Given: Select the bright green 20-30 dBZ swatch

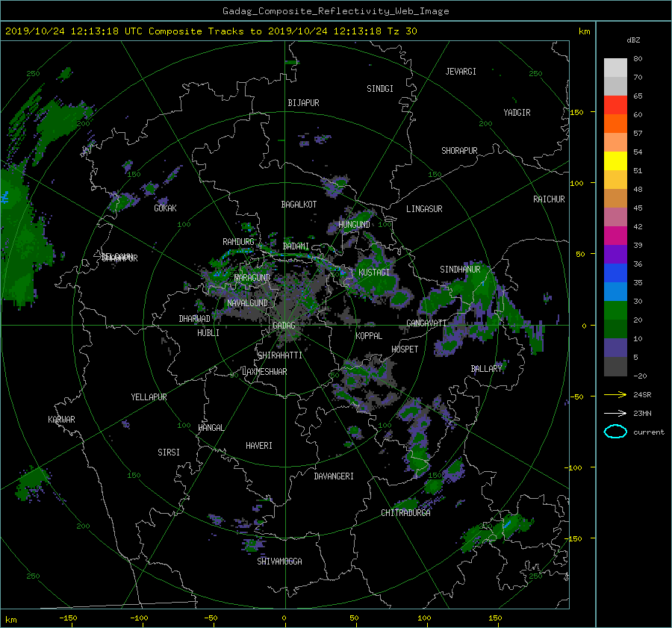Looking at the screenshot, I should pyautogui.click(x=615, y=311).
